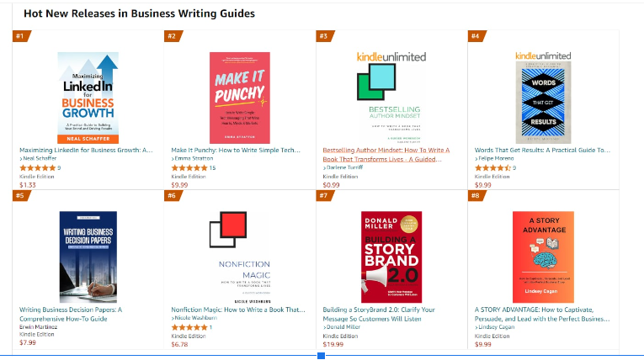Open A STORY ADVANTAGE title link

pyautogui.click(x=542, y=310)
